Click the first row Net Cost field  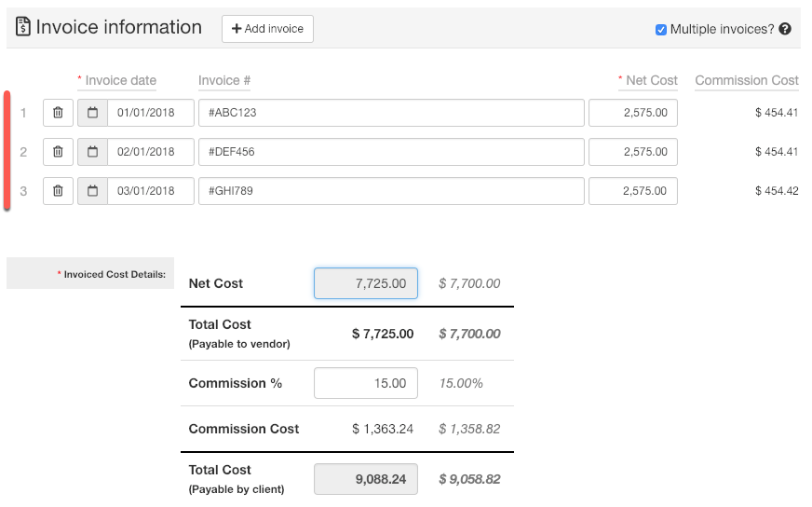click(633, 113)
